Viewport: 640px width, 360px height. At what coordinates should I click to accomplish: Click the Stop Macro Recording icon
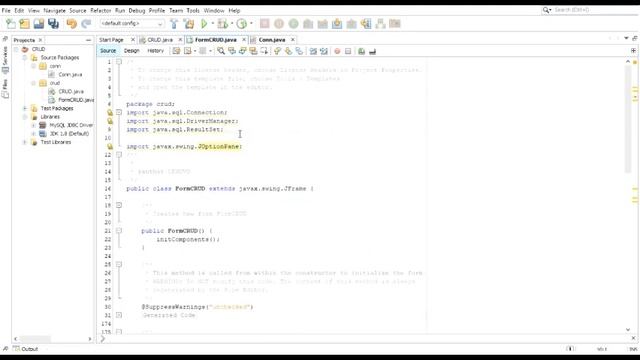(x=348, y=51)
